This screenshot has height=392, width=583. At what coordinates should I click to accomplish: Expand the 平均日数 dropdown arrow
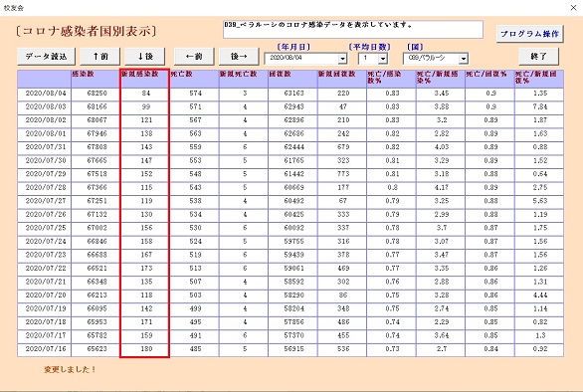[383, 59]
